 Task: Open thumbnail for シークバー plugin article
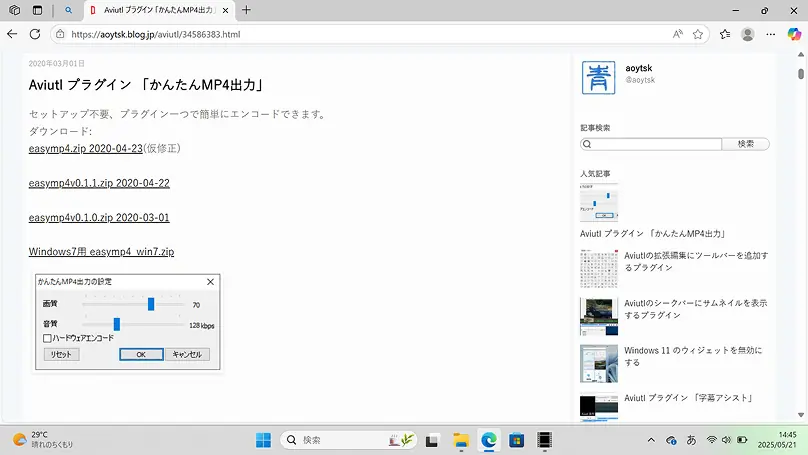(x=599, y=316)
